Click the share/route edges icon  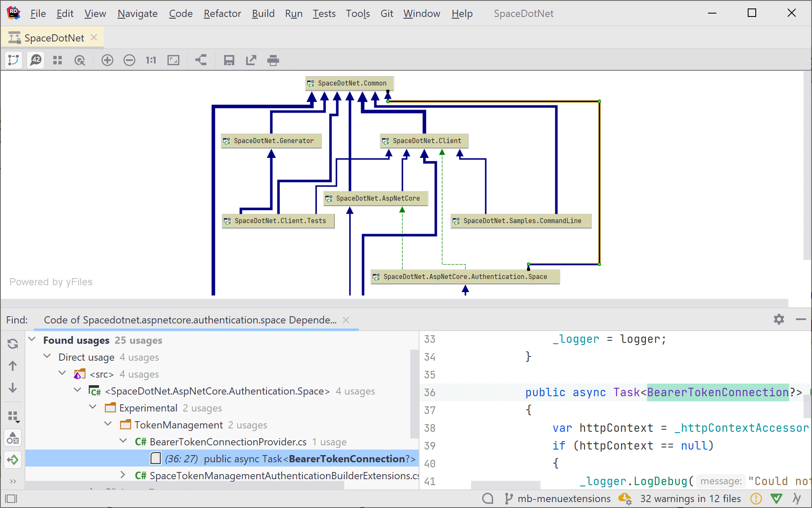[x=201, y=60]
